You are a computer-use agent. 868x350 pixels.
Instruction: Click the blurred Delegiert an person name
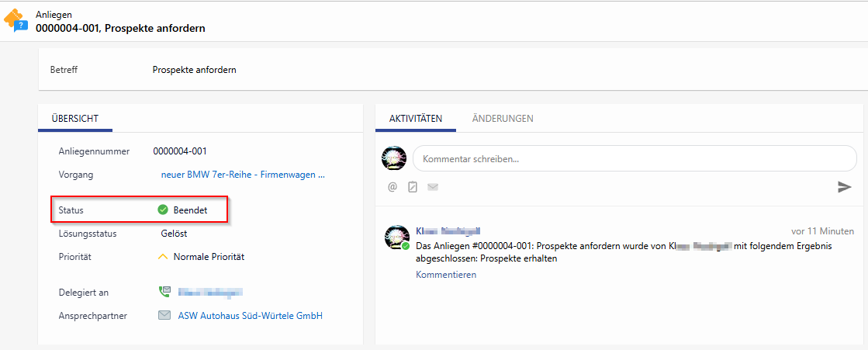point(210,293)
